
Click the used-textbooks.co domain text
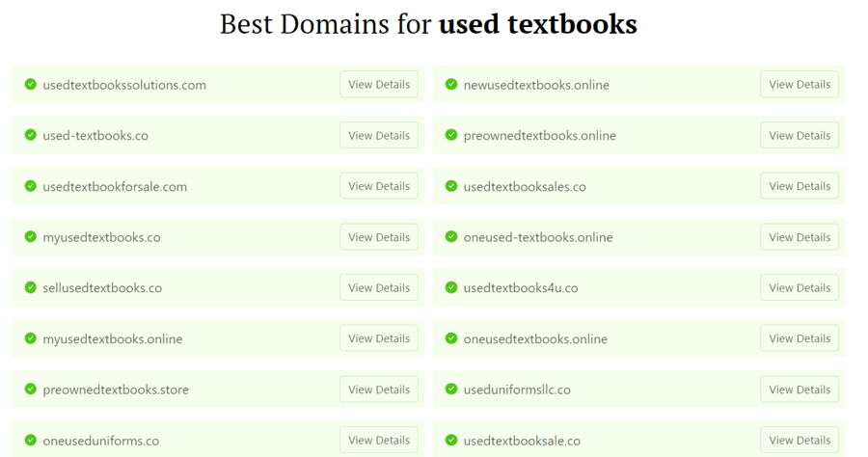pyautogui.click(x=95, y=136)
